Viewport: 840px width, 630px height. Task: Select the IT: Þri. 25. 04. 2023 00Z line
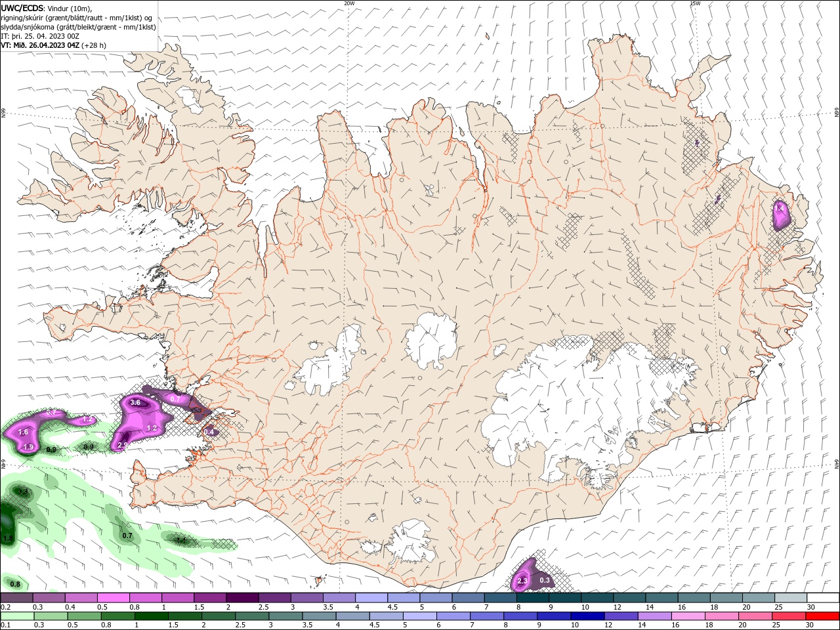pos(40,36)
